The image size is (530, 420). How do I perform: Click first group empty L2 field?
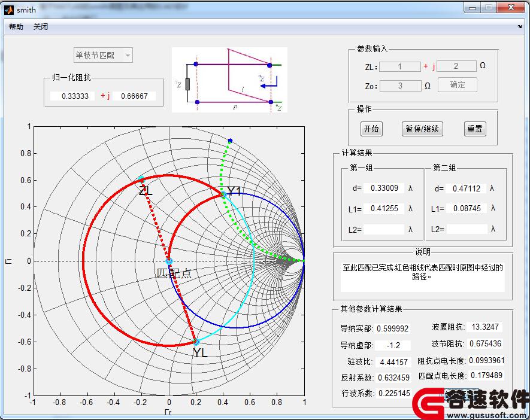pyautogui.click(x=384, y=229)
